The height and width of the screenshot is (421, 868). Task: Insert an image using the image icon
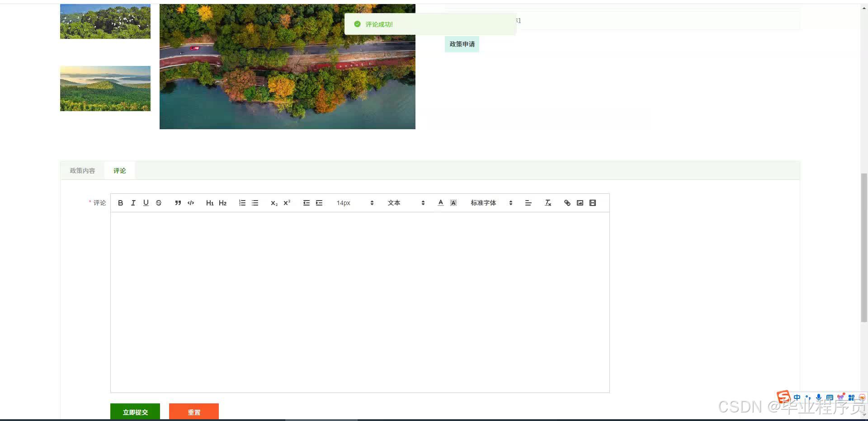pos(580,203)
